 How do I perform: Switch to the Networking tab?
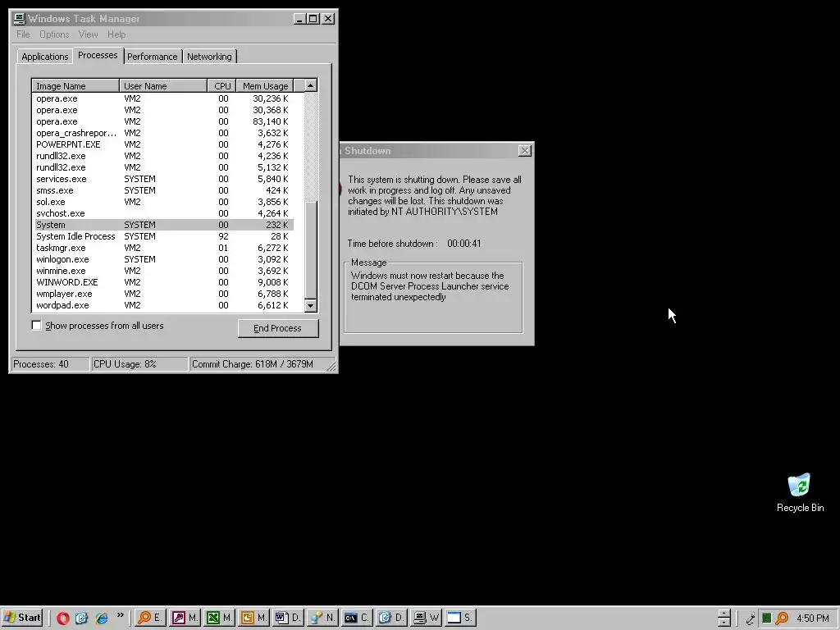pyautogui.click(x=209, y=57)
